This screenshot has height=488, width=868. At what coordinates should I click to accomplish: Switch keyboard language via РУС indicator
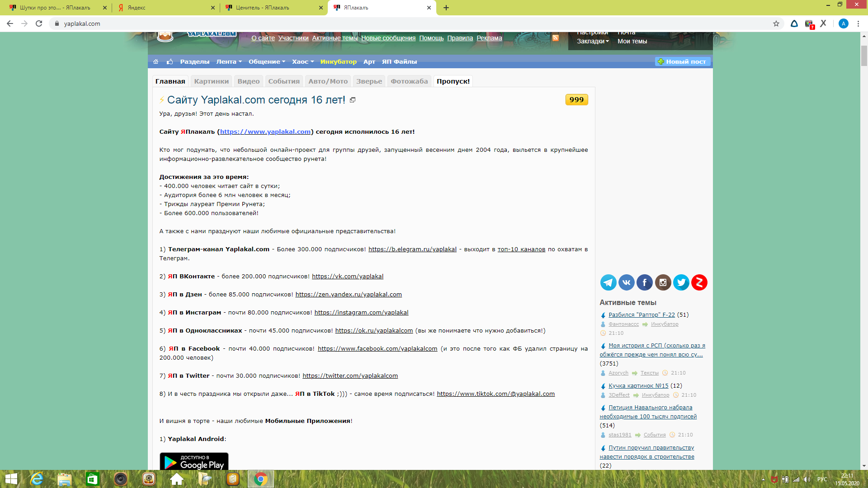pyautogui.click(x=822, y=479)
